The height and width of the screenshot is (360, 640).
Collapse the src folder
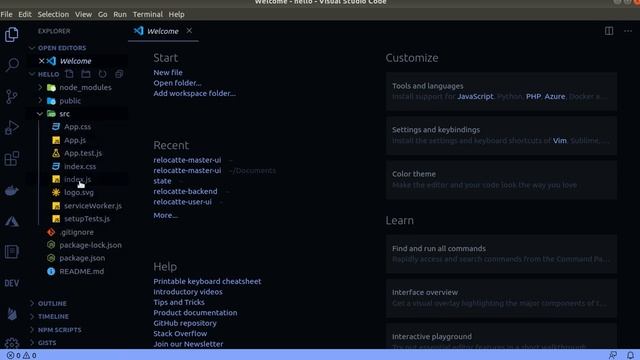pyautogui.click(x=40, y=113)
